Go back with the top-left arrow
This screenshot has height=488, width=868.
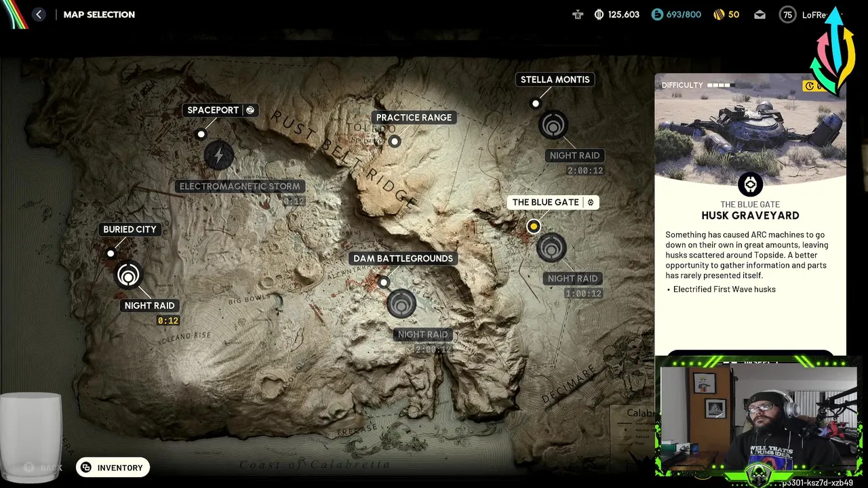click(x=39, y=14)
